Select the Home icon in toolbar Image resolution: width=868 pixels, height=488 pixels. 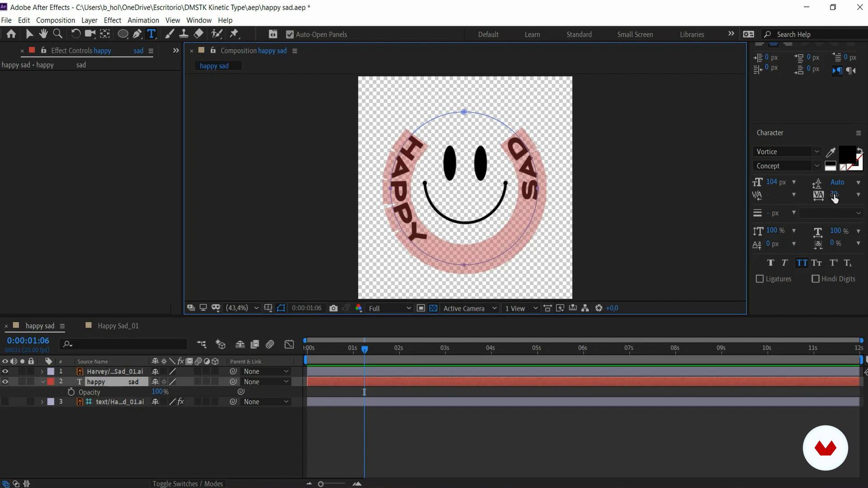tap(11, 34)
